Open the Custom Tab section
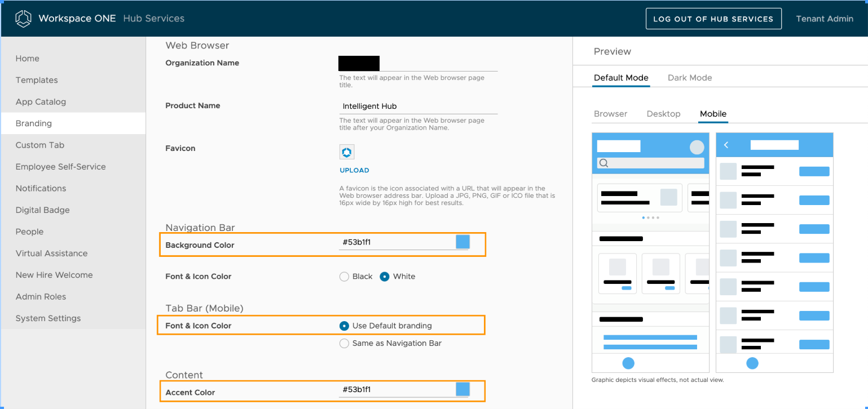Image resolution: width=868 pixels, height=409 pixels. coord(73,145)
